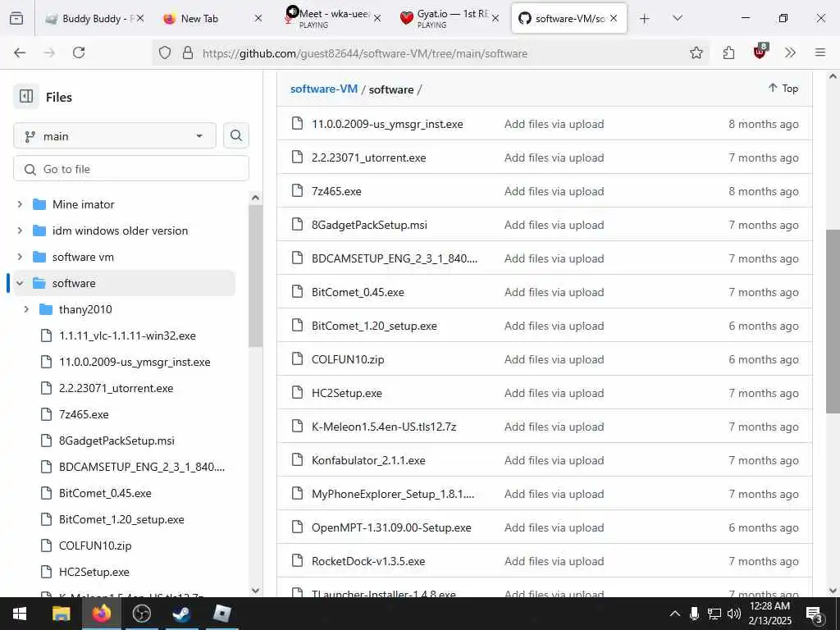840x630 pixels.
Task: Open K-Meleon1.5.4en-US.tls12.7z in file list
Action: click(384, 427)
